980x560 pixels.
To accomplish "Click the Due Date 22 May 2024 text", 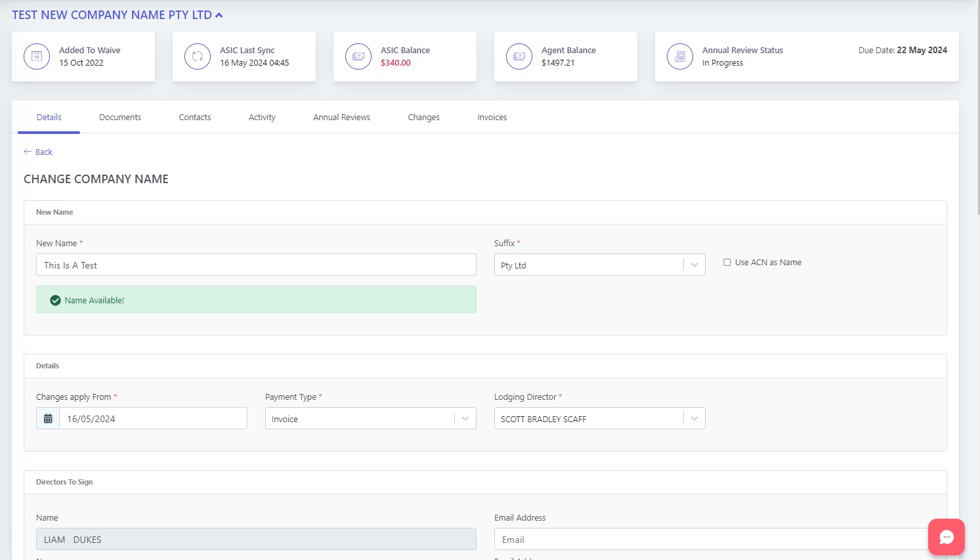I will 903,50.
